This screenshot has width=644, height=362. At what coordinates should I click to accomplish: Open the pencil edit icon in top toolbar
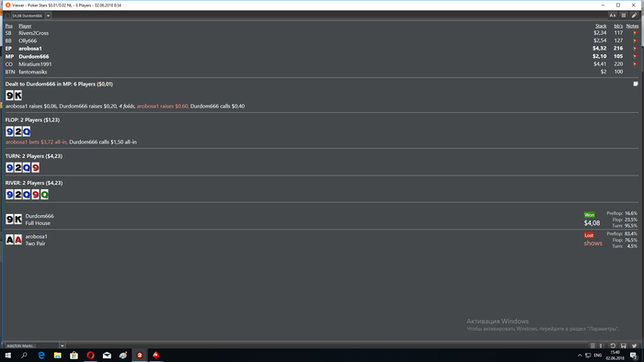[634, 16]
